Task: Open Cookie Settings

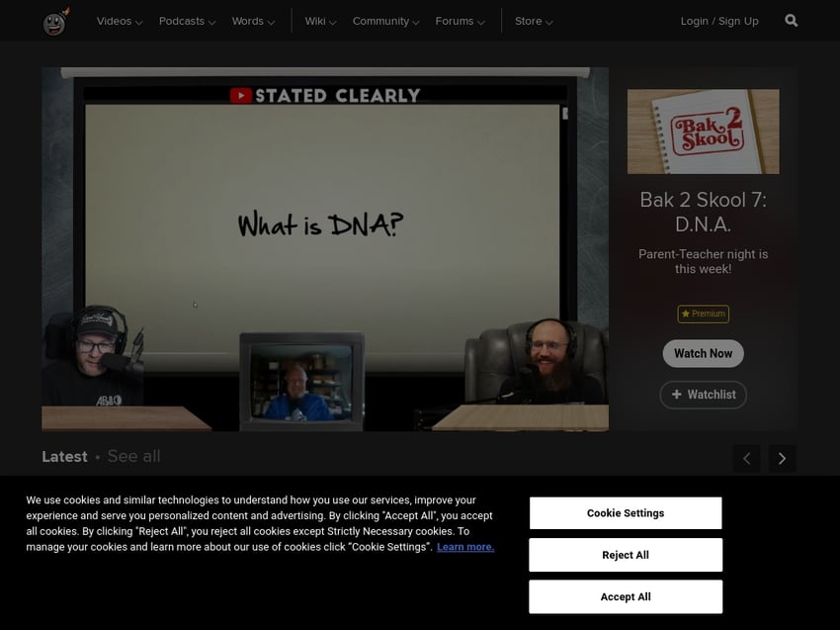Action: point(626,513)
